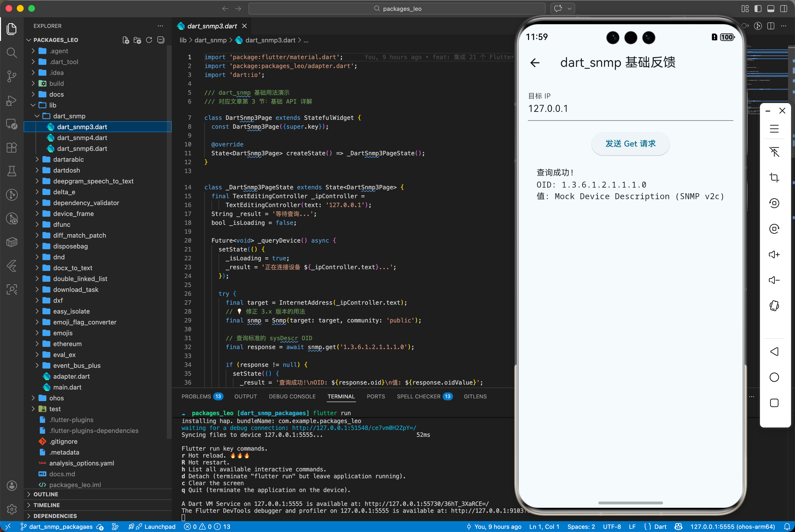Switch to the DEBUG CONSOLE tab

(x=292, y=396)
